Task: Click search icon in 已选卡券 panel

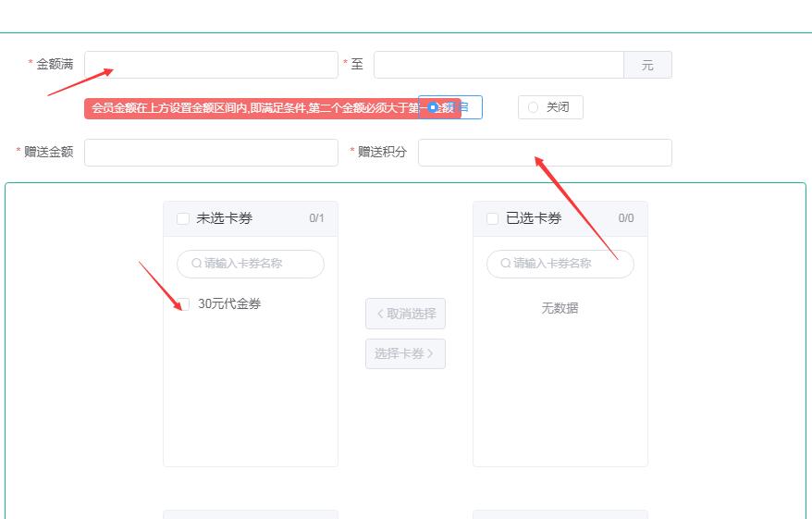Action: pyautogui.click(x=506, y=264)
